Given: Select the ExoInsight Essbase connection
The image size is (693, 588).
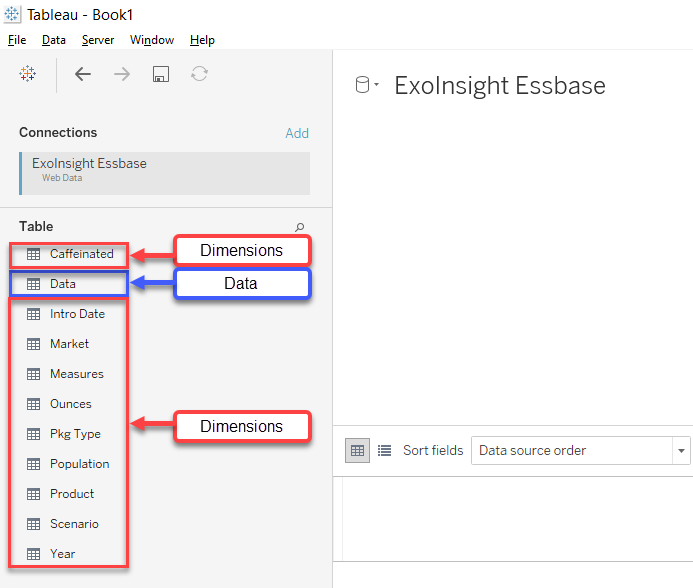Looking at the screenshot, I should 164,173.
